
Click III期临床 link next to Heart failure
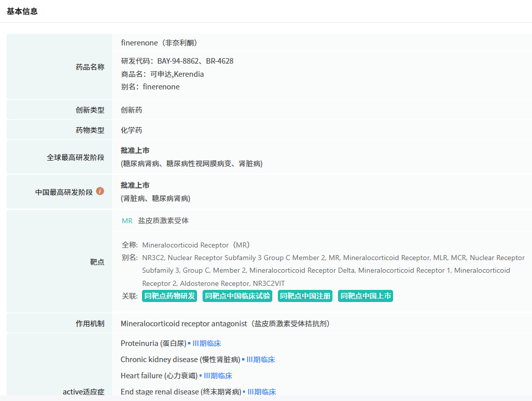click(218, 376)
